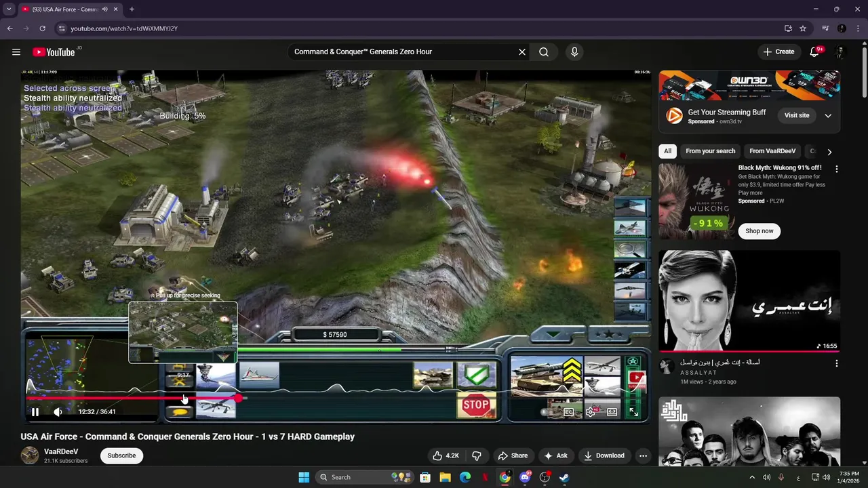Run search with the magnifier button
Image resolution: width=868 pixels, height=488 pixels.
pos(544,52)
